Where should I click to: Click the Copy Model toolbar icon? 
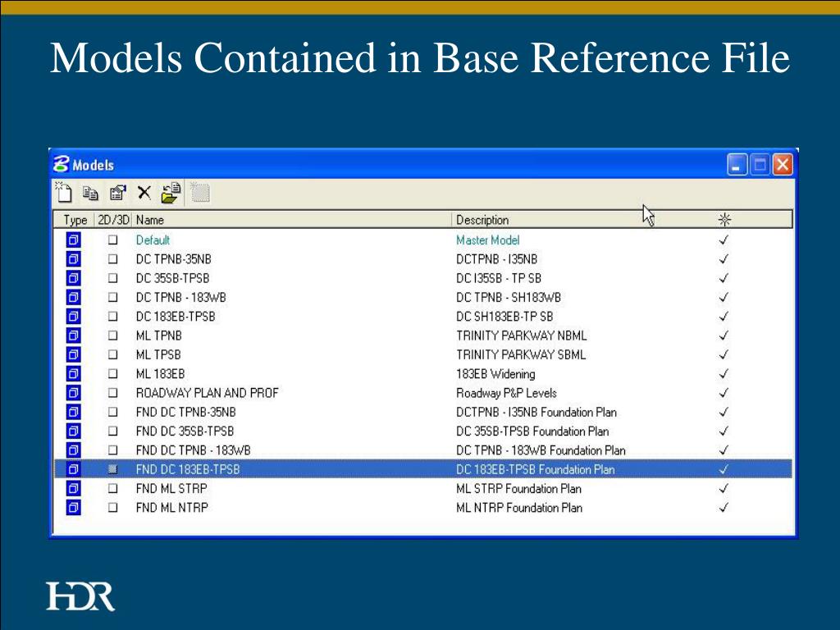pyautogui.click(x=90, y=193)
